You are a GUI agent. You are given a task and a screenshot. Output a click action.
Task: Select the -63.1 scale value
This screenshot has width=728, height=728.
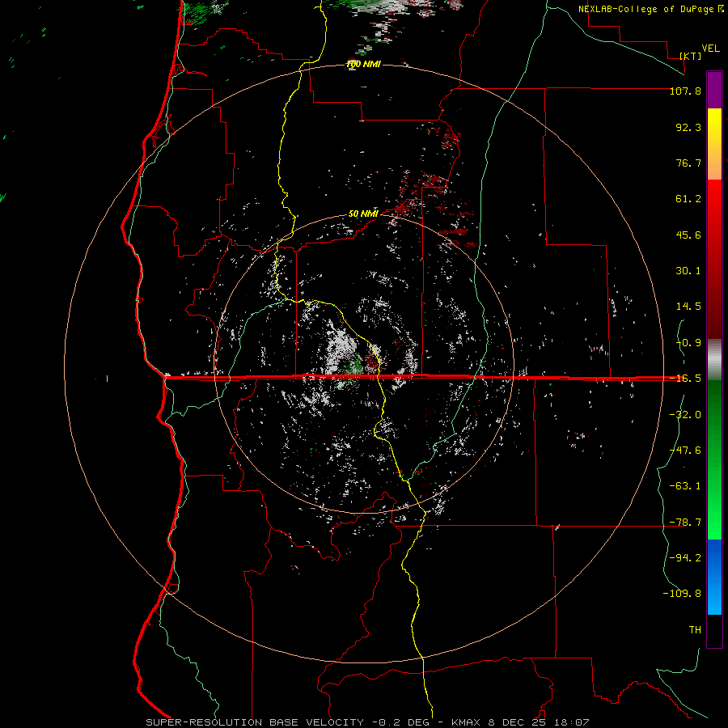(x=685, y=486)
